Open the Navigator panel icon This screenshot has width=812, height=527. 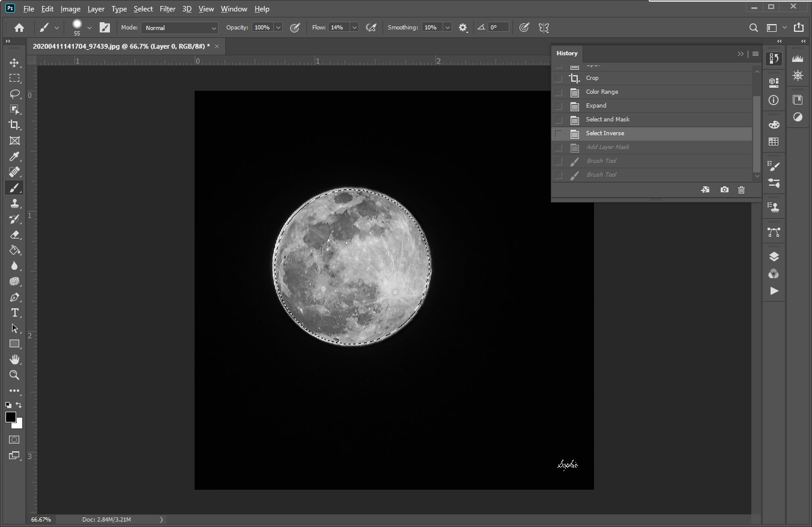point(798,76)
